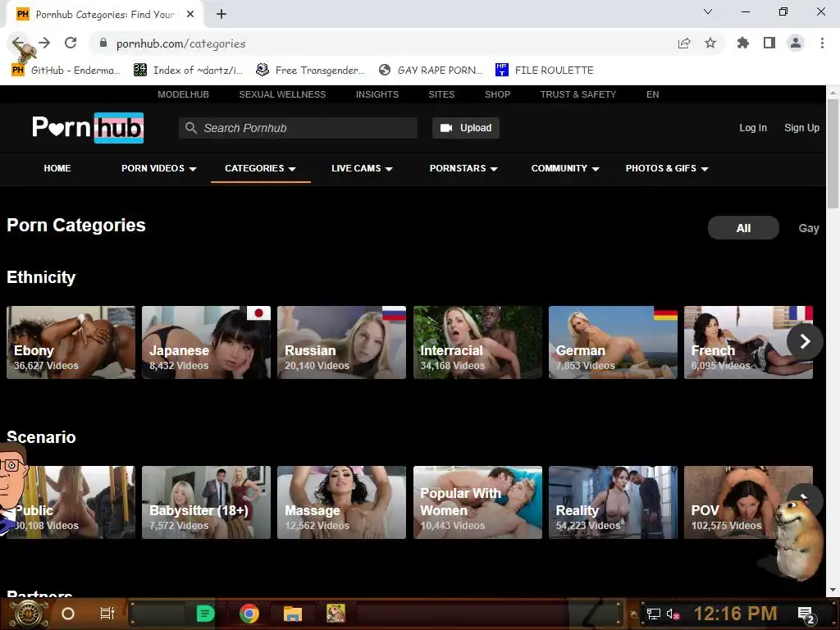Open the FILE ROULETTE bookmark
Viewport: 840px width, 630px height.
(x=545, y=71)
